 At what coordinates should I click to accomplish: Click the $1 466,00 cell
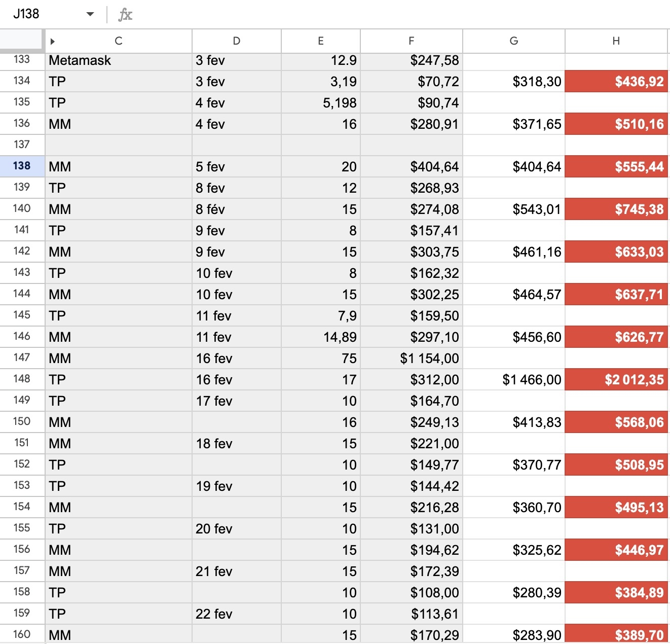(x=513, y=380)
